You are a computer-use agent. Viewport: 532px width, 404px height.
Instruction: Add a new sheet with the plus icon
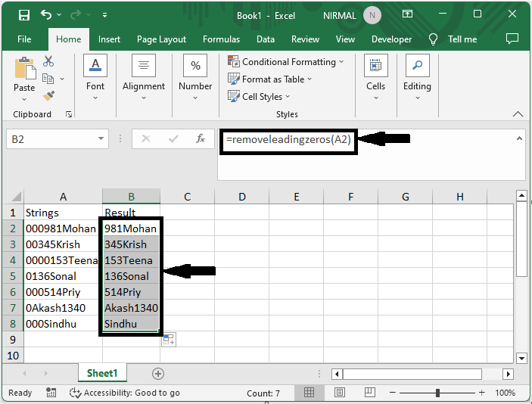pyautogui.click(x=157, y=374)
